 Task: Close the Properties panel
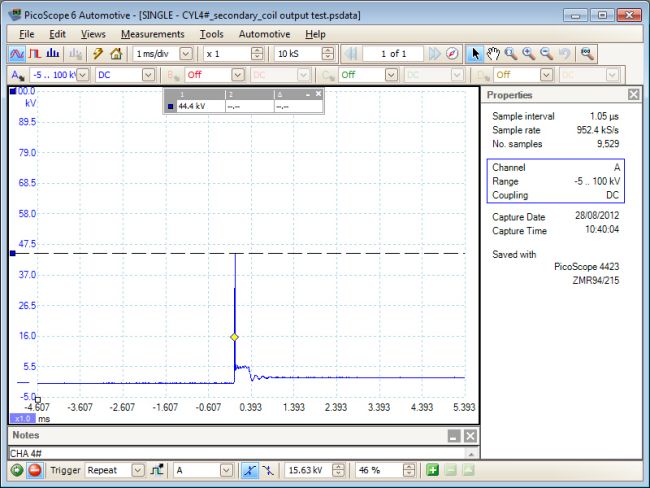click(633, 95)
